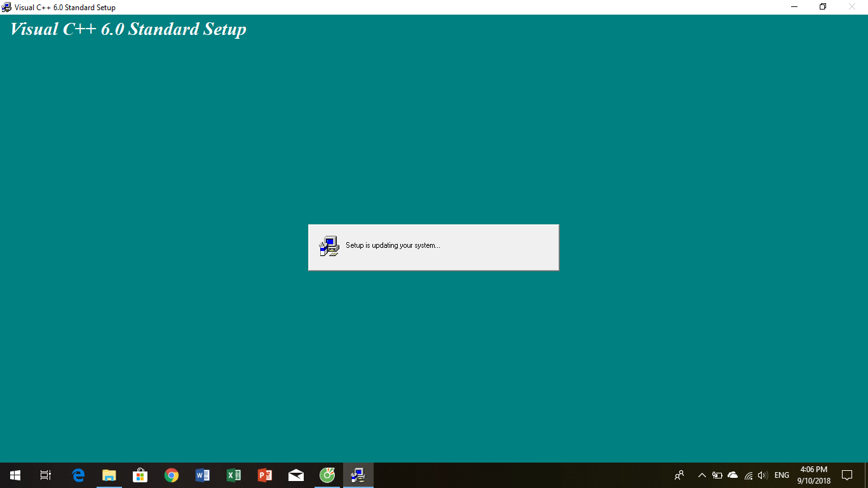Open the OneDrive cloud tray icon

point(733,475)
